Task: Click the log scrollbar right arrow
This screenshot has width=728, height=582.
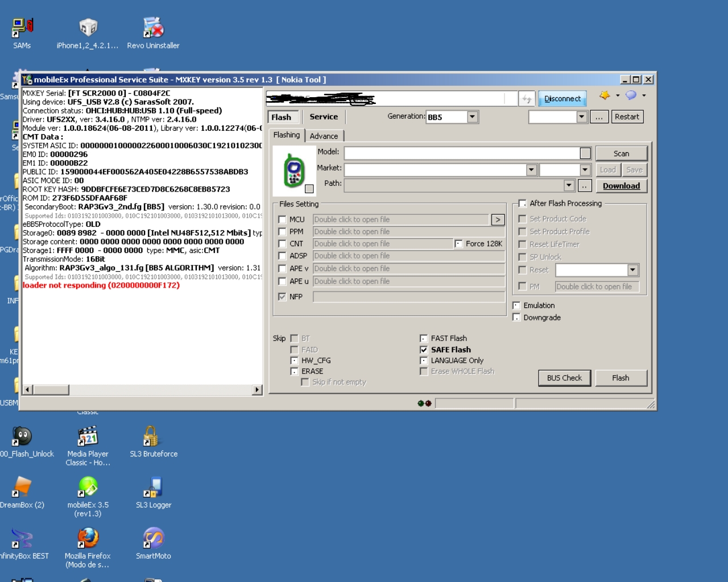Action: point(257,390)
